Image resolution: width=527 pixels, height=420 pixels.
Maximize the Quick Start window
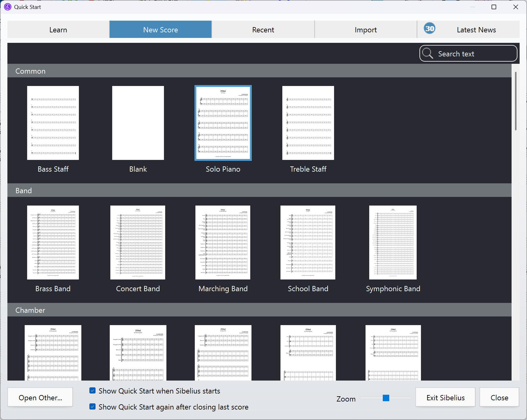point(494,7)
